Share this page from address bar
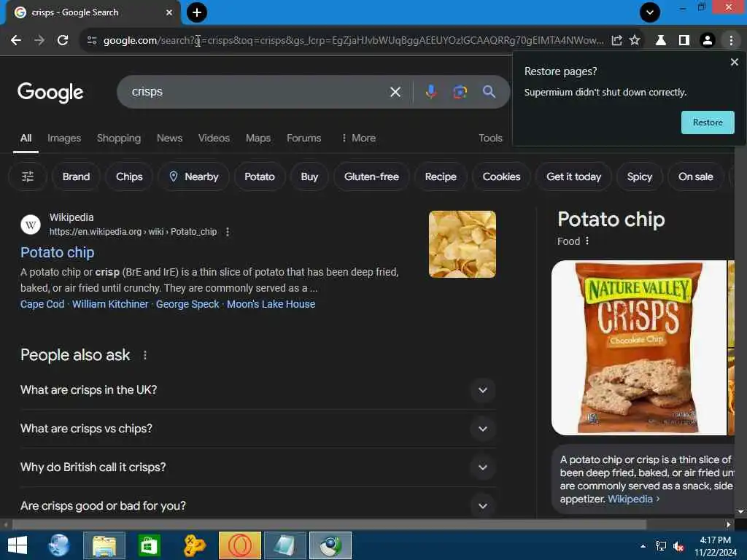747x560 pixels. tap(616, 41)
